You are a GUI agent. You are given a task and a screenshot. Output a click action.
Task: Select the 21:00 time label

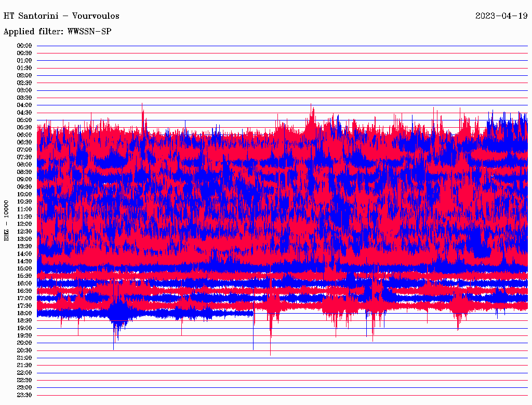[24, 358]
